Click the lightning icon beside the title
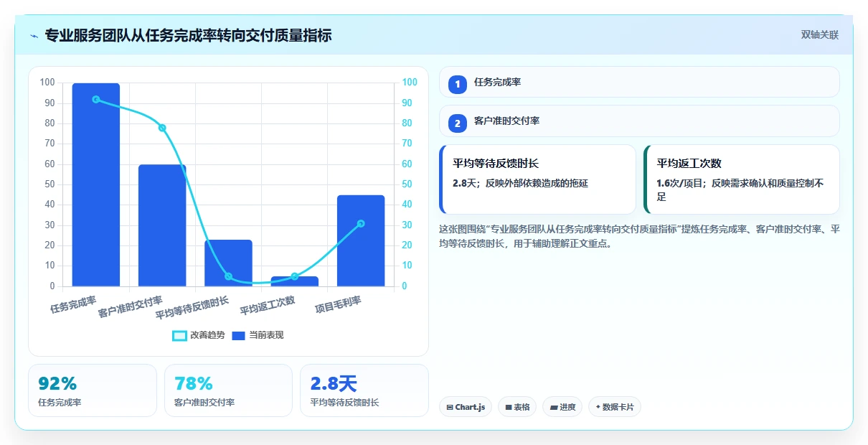 point(34,36)
